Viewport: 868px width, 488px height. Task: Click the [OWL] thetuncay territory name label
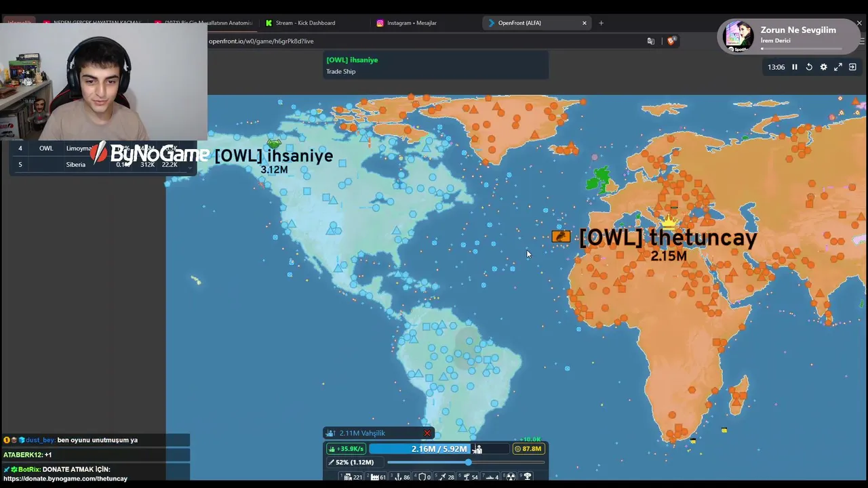(668, 237)
